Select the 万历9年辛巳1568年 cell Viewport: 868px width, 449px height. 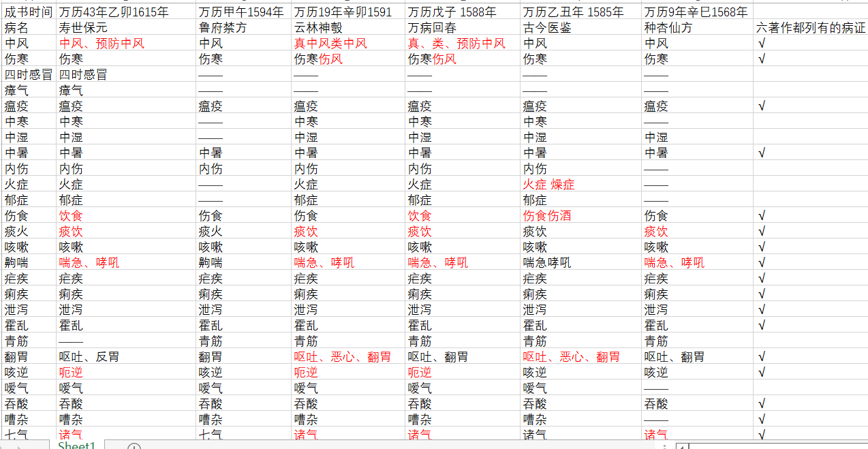pos(698,12)
